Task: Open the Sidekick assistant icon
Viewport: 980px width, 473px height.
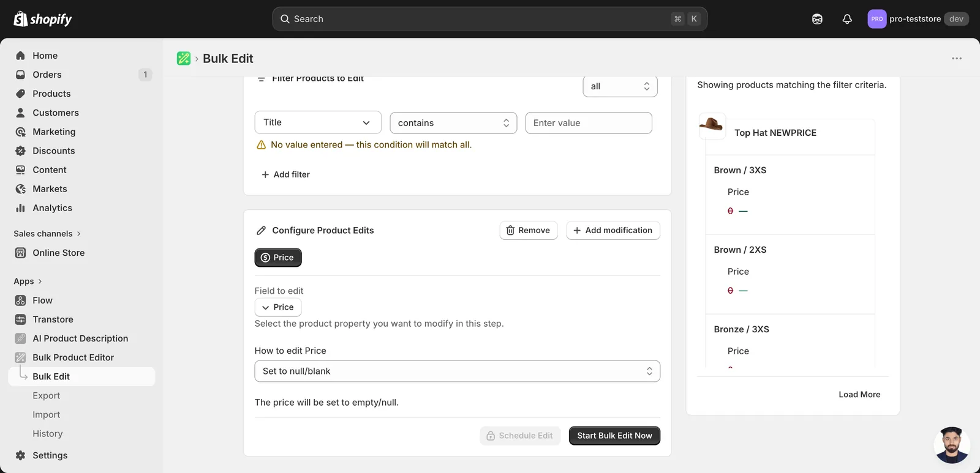Action: click(x=817, y=19)
